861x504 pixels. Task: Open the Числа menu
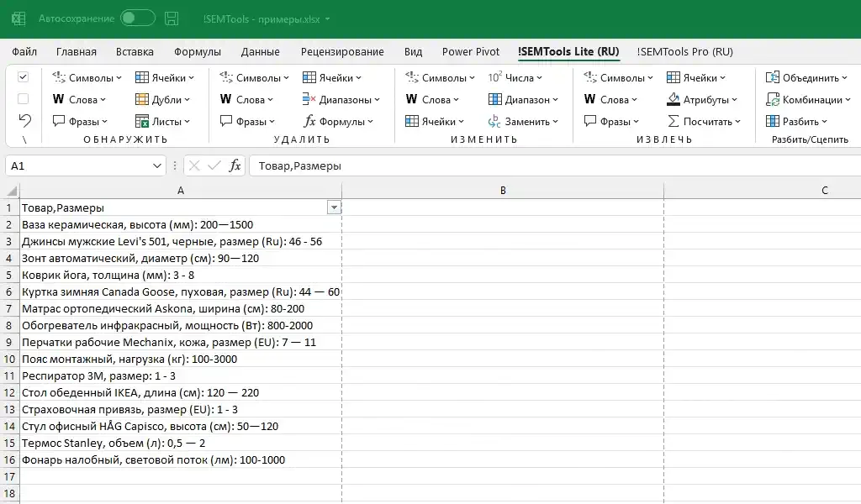click(515, 78)
